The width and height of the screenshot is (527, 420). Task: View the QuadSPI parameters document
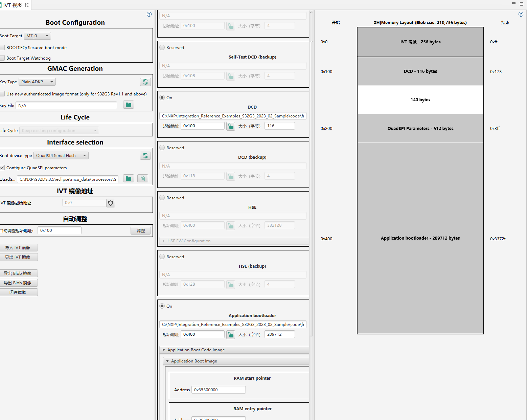click(x=142, y=178)
